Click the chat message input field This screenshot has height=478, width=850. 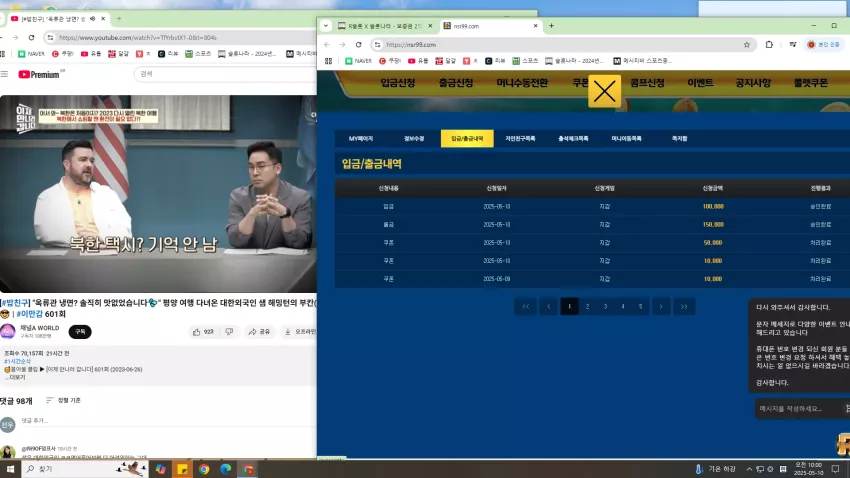[799, 409]
